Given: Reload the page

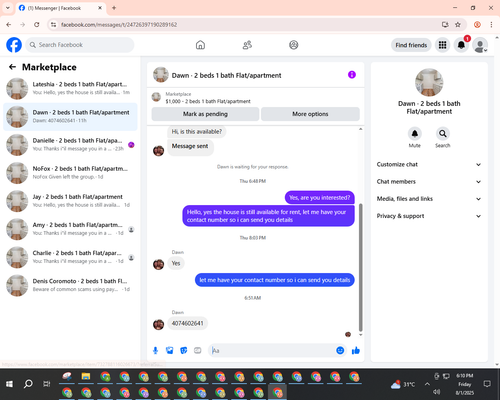Looking at the screenshot, I should [37, 25].
